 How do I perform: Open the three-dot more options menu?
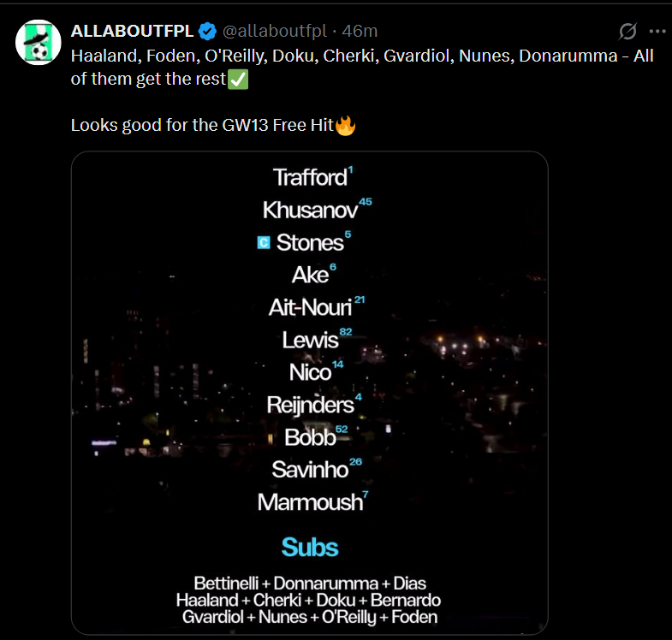click(x=657, y=32)
